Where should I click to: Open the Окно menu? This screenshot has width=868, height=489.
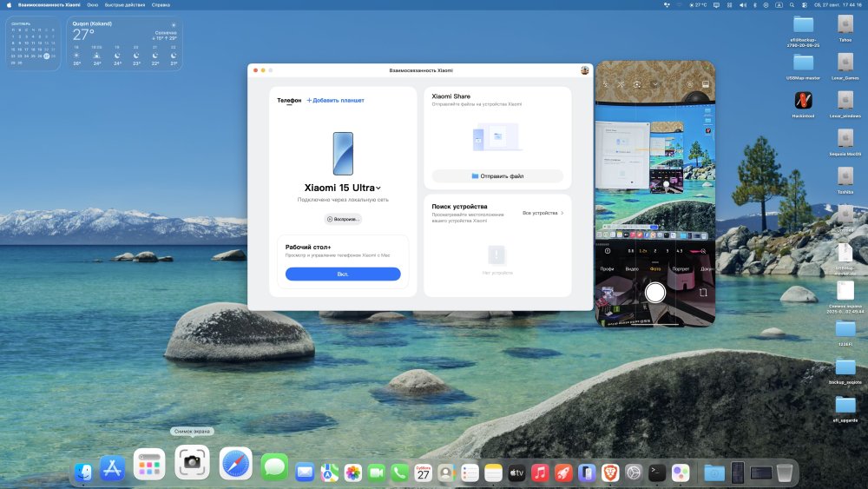[93, 5]
